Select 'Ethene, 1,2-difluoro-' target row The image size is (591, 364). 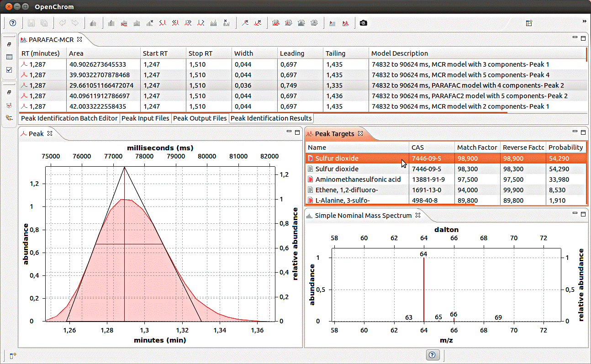point(445,190)
